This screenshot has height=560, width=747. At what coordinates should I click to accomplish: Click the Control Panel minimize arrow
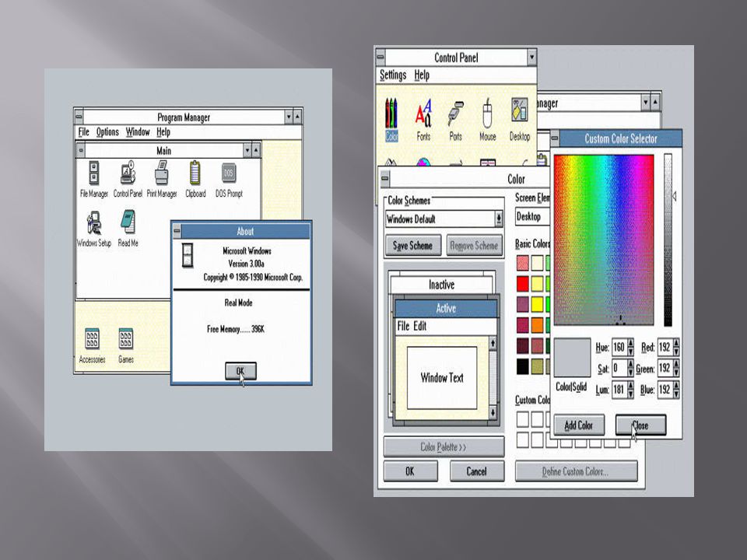(531, 58)
